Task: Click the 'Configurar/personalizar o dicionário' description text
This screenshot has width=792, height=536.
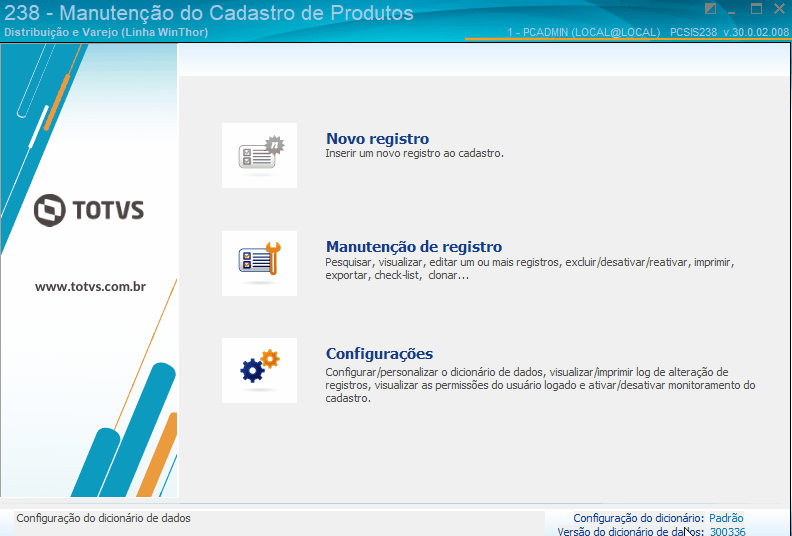Action: coord(540,385)
